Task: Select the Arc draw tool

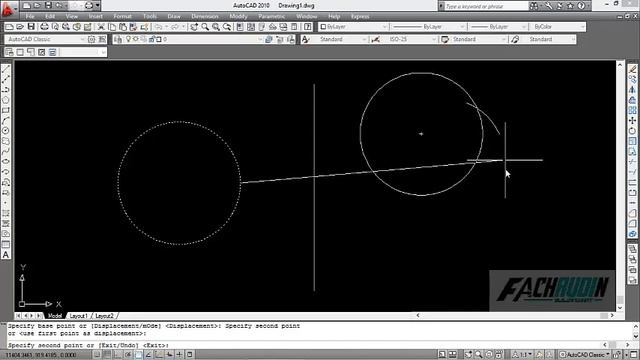Action: click(x=6, y=120)
